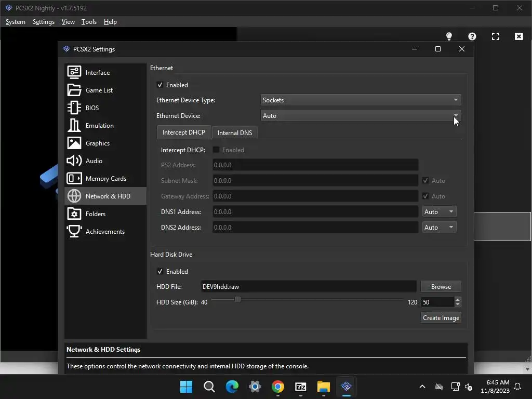The image size is (532, 399).
Task: Uncheck Ethernet Enabled checkbox
Action: pyautogui.click(x=160, y=85)
